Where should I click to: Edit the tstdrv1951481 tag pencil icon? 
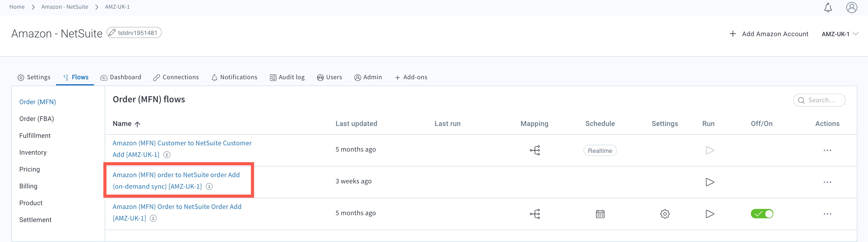coord(112,33)
